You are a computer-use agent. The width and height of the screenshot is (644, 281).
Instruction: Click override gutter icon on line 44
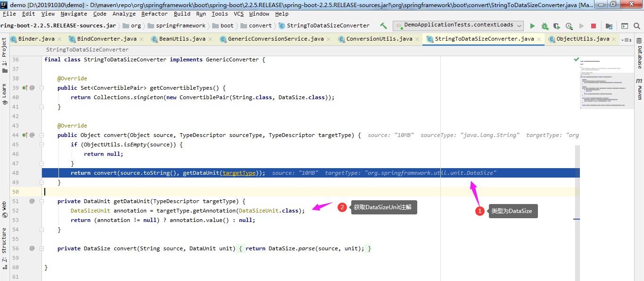[x=25, y=135]
